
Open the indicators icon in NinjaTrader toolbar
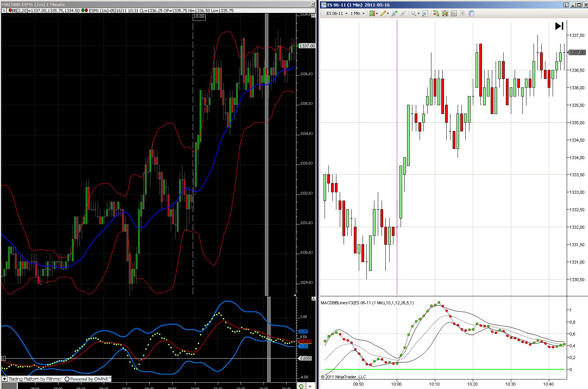point(454,13)
